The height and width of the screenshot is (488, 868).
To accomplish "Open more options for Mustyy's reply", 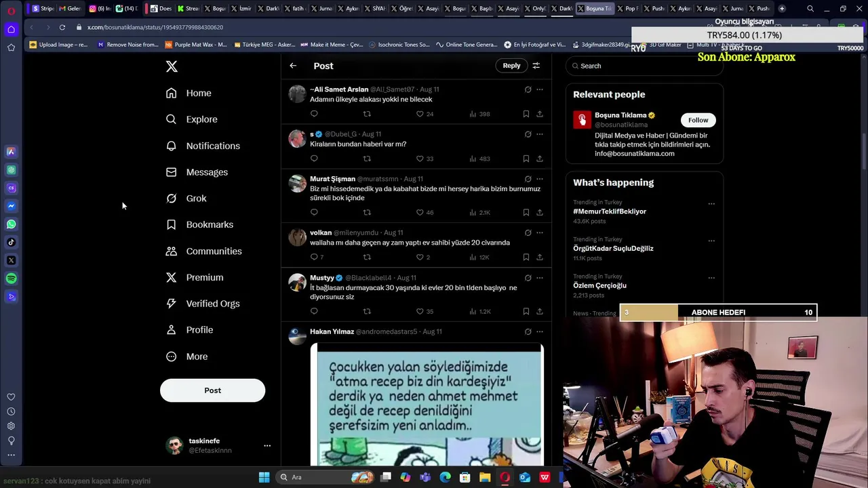I will (x=540, y=278).
